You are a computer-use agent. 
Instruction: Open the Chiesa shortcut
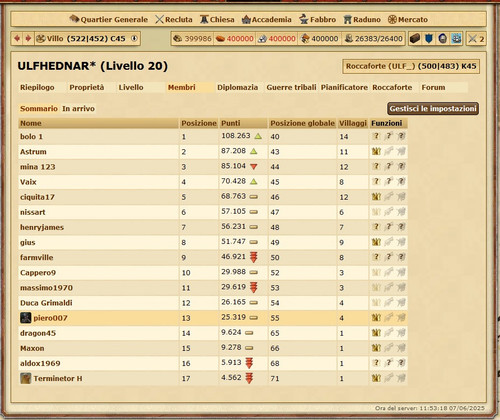(x=217, y=20)
